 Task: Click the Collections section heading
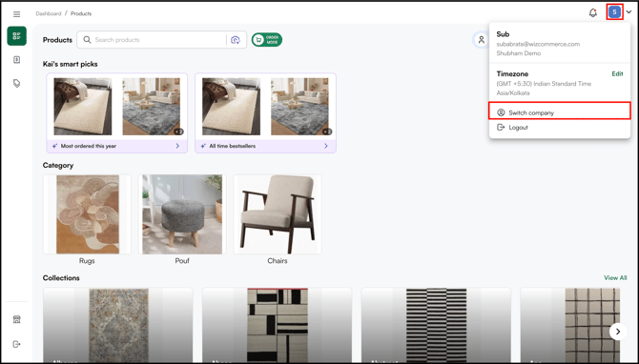[x=61, y=277]
